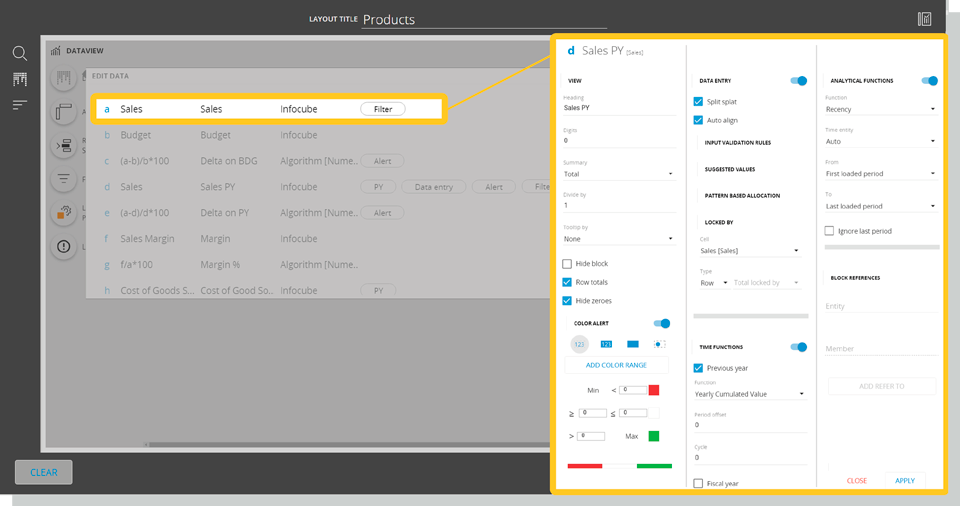Choose the boxed 123 color alert style

click(606, 344)
